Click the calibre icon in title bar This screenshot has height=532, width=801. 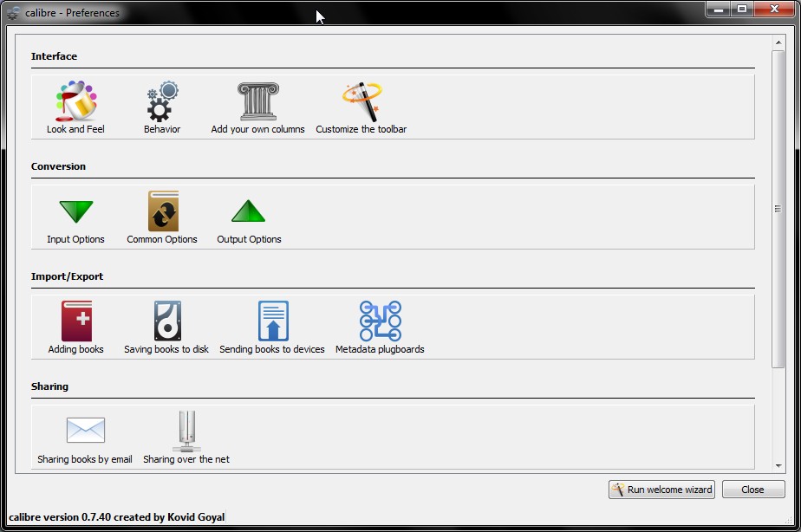click(13, 13)
